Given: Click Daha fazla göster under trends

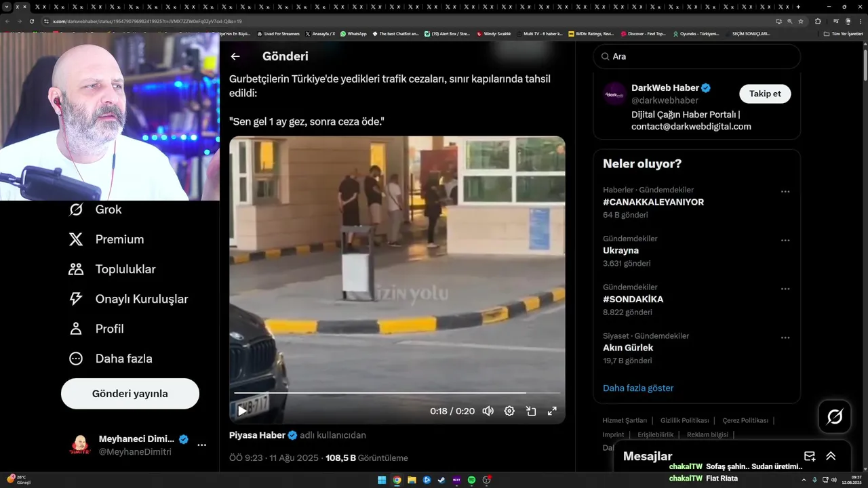Looking at the screenshot, I should click(x=638, y=388).
